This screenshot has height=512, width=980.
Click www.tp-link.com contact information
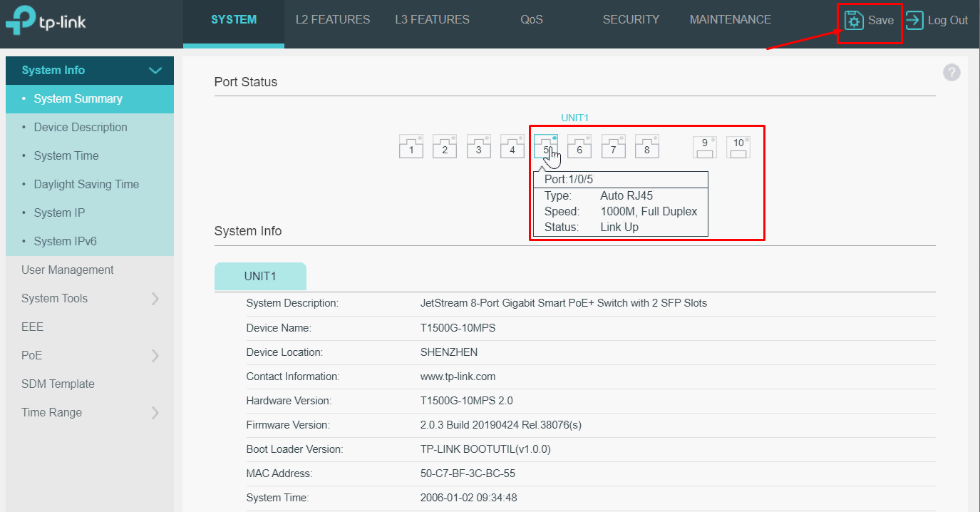[x=458, y=377]
